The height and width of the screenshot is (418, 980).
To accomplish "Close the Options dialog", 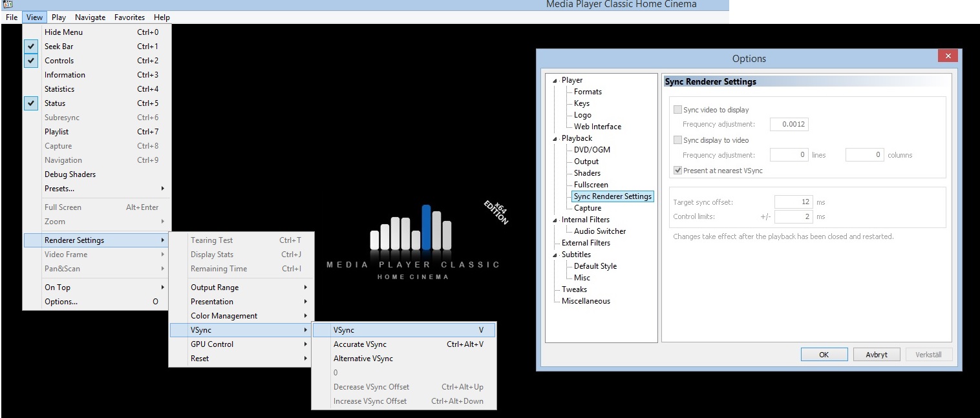I will point(948,56).
